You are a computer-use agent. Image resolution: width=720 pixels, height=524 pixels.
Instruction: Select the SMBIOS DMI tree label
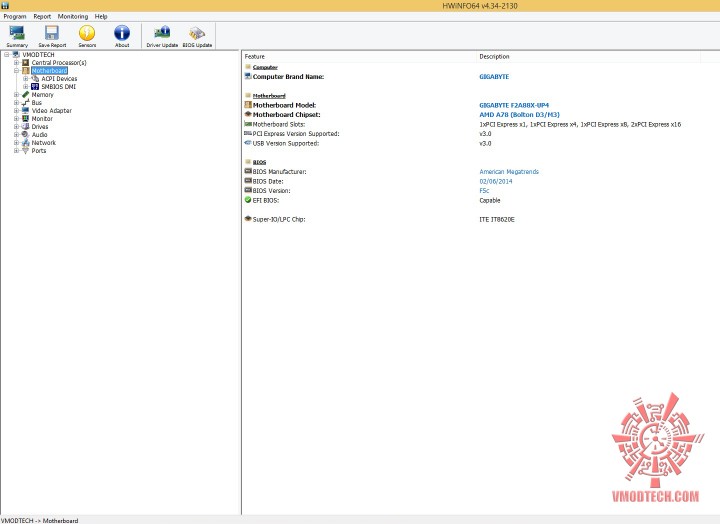pos(59,87)
